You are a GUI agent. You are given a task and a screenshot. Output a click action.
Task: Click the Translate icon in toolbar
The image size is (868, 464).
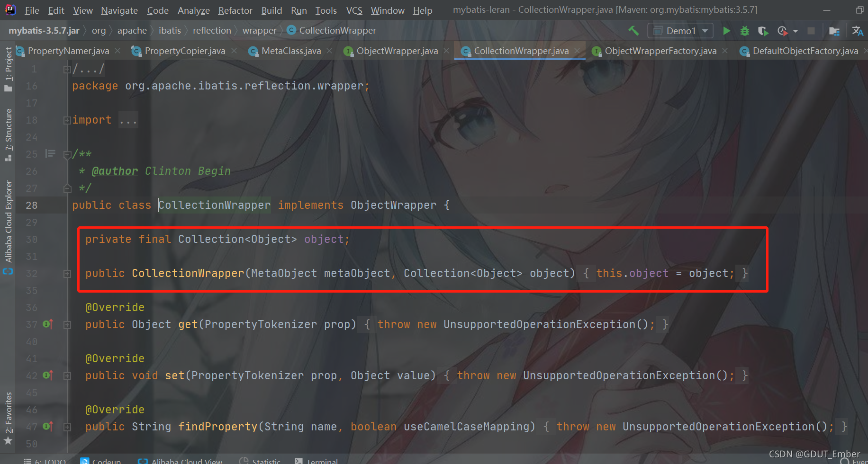[858, 31]
